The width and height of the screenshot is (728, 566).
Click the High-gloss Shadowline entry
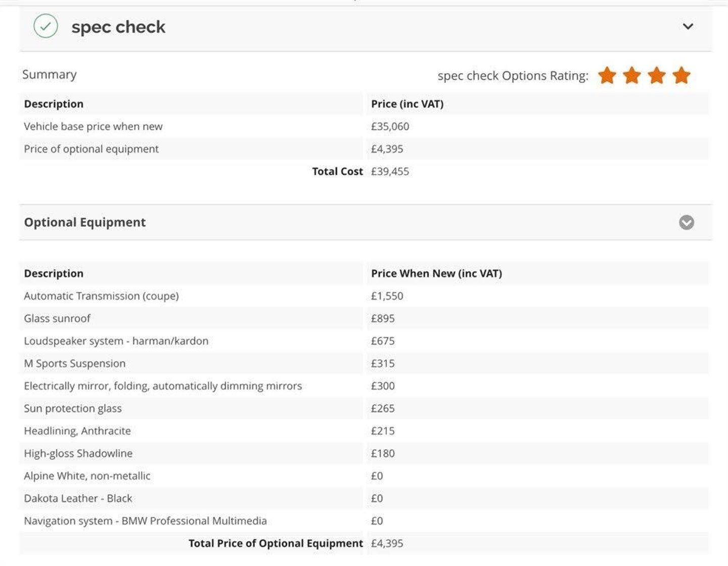[78, 453]
